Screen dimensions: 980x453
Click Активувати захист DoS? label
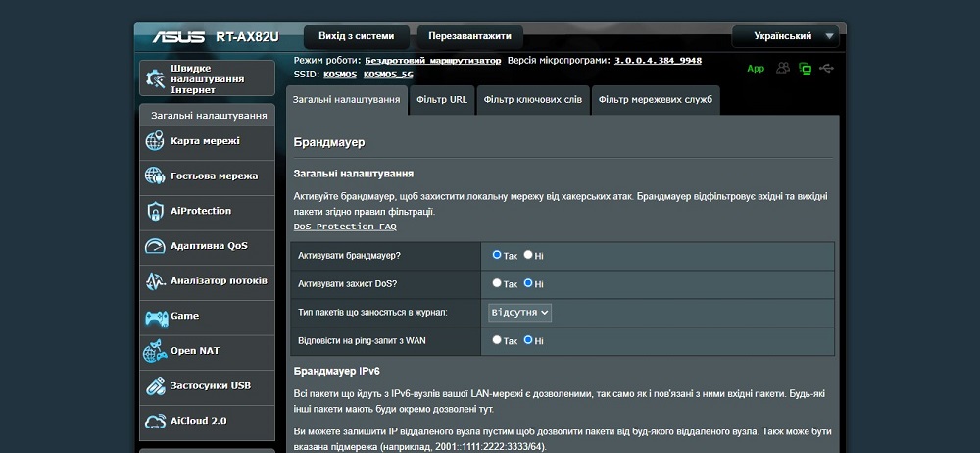[x=348, y=284]
